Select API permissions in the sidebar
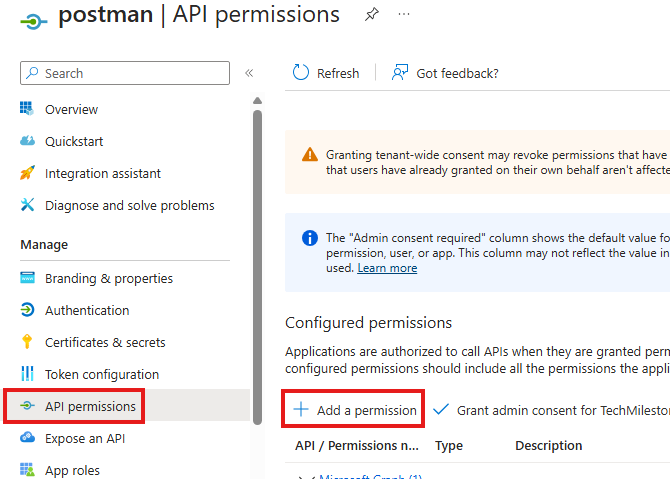670x479 pixels. (x=90, y=406)
